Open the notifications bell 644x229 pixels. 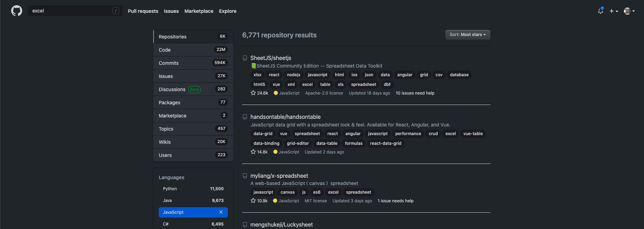[600, 11]
